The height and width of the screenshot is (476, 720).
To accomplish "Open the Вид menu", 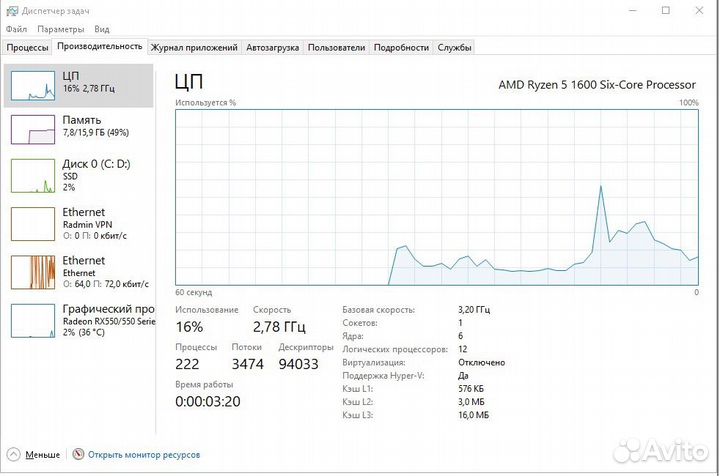I will 101,29.
